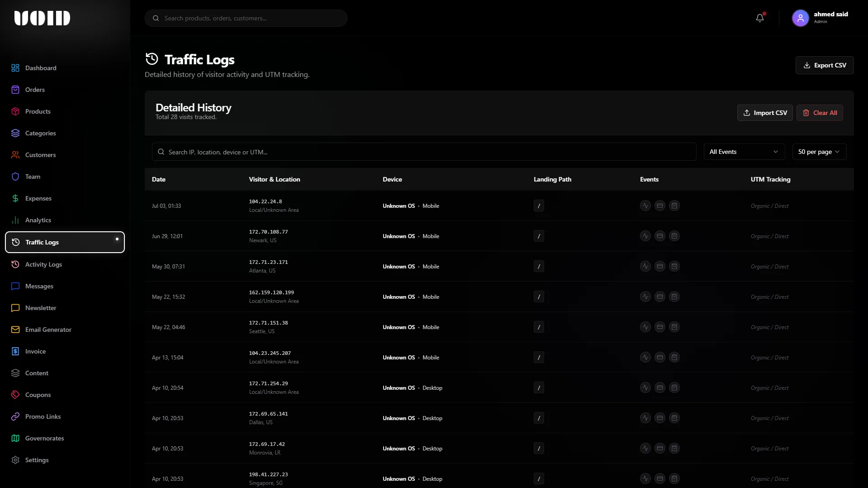Click the Date column header
Image resolution: width=868 pixels, height=488 pixels.
coord(159,179)
